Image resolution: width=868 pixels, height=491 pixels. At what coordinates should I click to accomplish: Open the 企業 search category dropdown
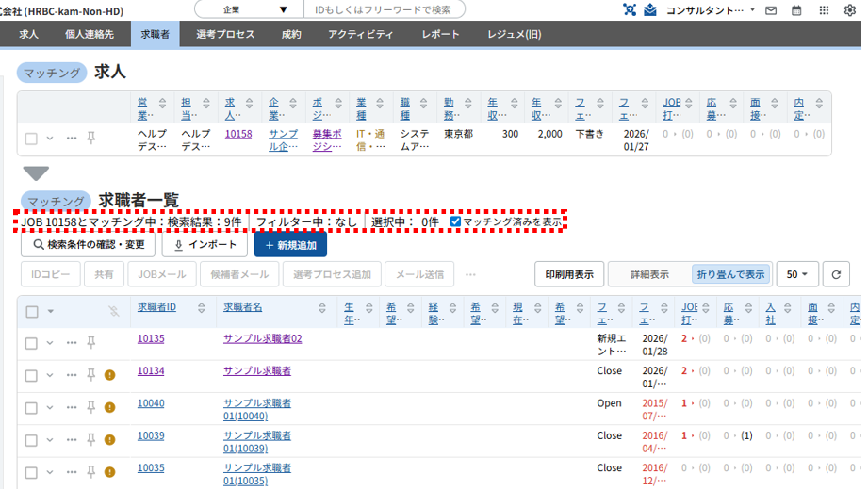[249, 9]
